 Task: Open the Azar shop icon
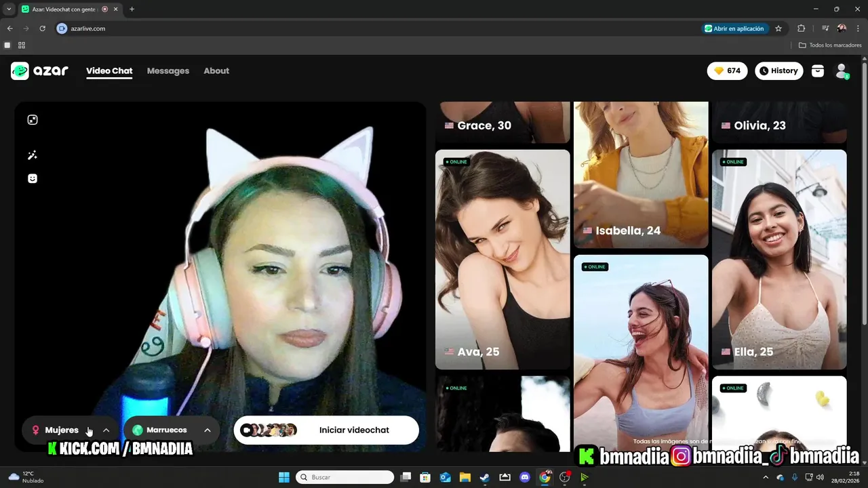(x=818, y=70)
